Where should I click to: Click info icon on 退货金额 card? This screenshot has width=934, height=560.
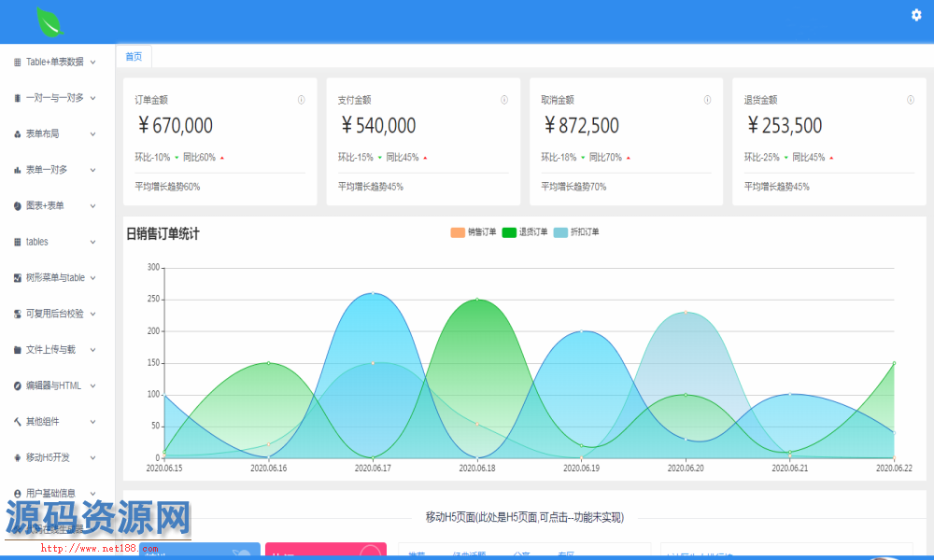click(910, 100)
